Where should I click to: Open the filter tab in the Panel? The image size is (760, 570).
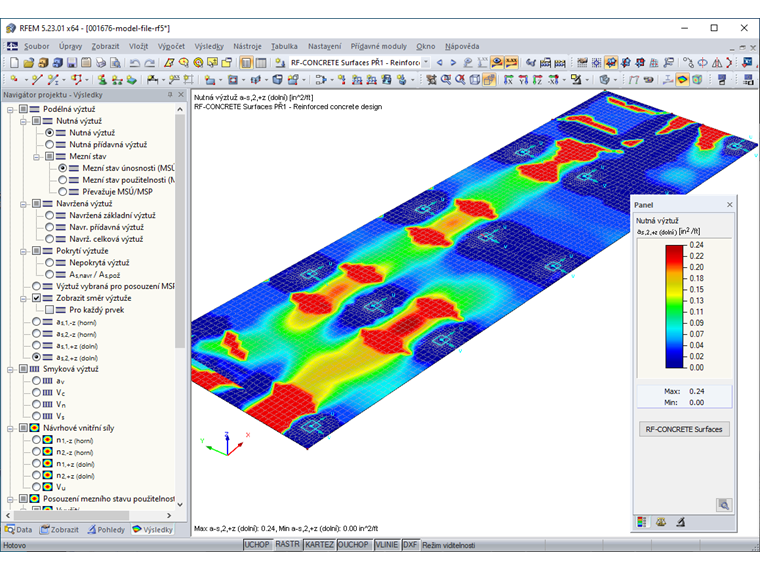[x=681, y=522]
